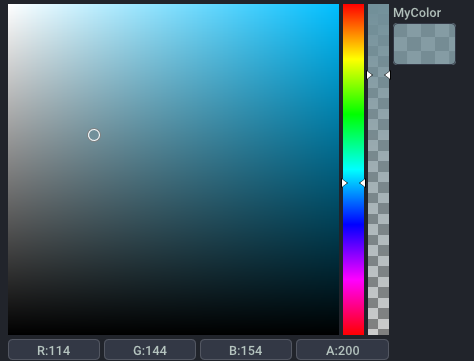Click the alpha slider left arrow handle
Image resolution: width=474 pixels, height=361 pixels.
[370, 75]
